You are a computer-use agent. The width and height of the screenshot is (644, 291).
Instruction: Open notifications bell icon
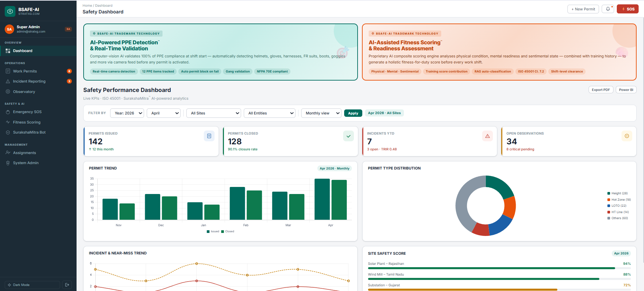pos(608,9)
